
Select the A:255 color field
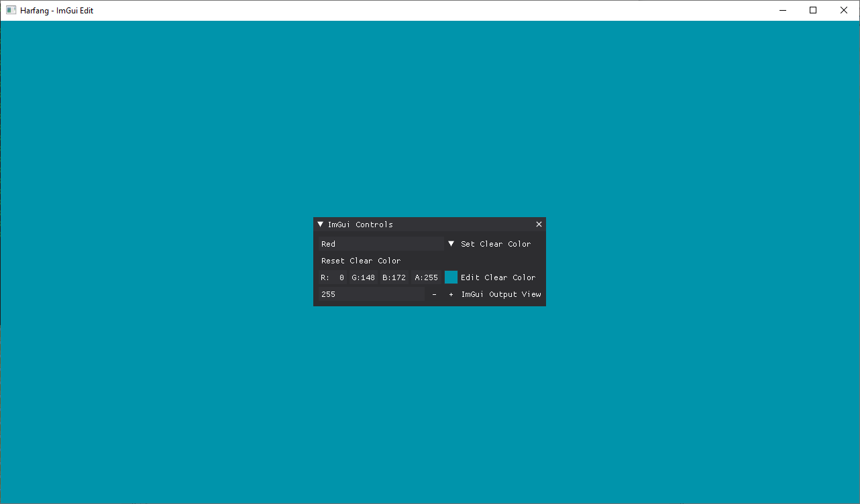pos(426,277)
